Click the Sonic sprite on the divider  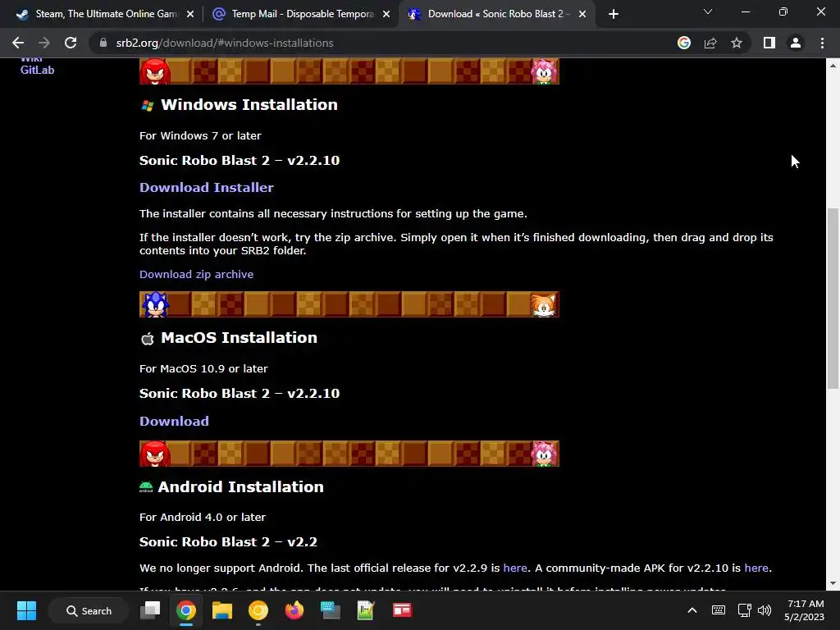[x=155, y=304]
